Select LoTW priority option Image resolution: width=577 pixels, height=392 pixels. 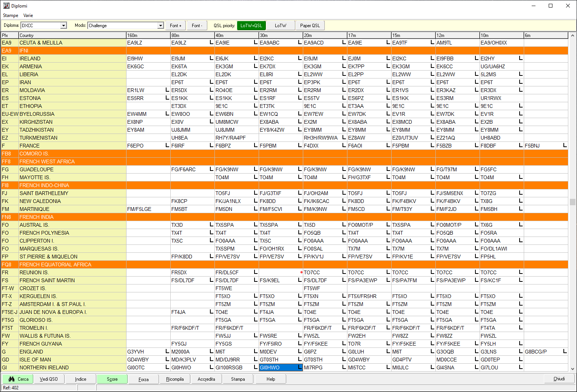pyautogui.click(x=281, y=26)
